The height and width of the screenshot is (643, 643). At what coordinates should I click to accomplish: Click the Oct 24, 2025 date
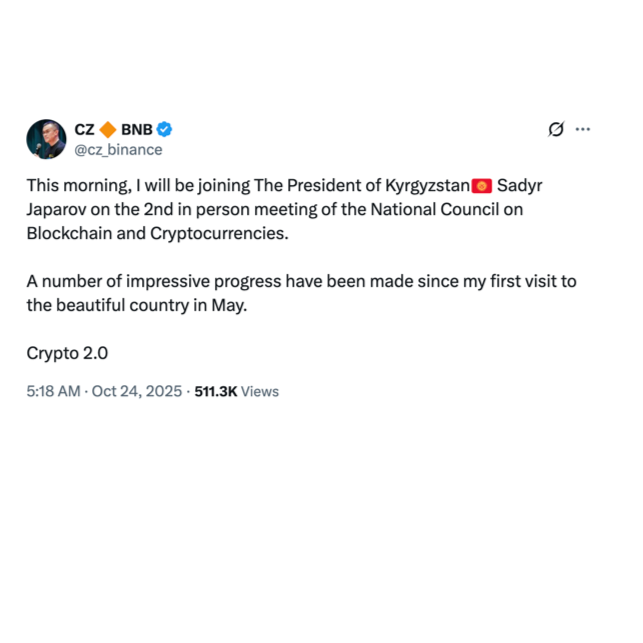coord(137,391)
